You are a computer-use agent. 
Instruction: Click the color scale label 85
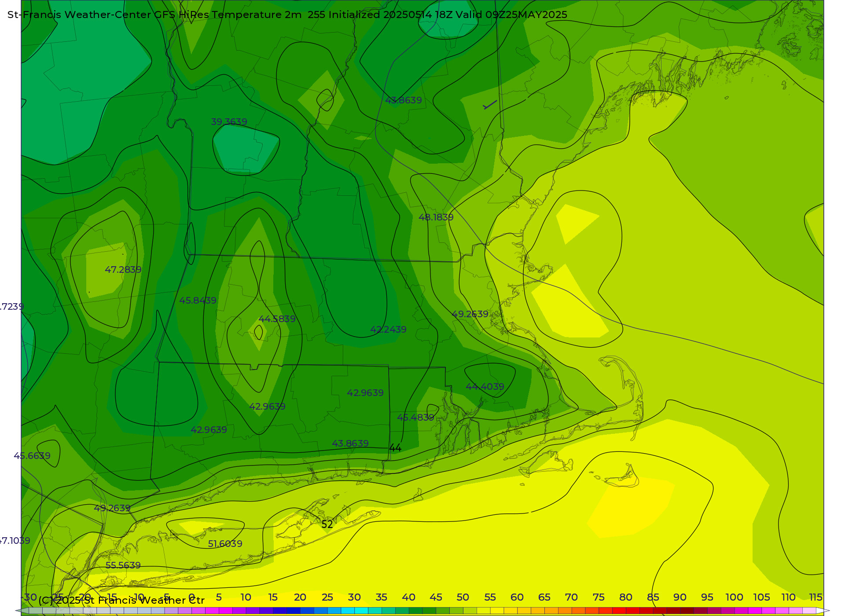click(x=653, y=598)
